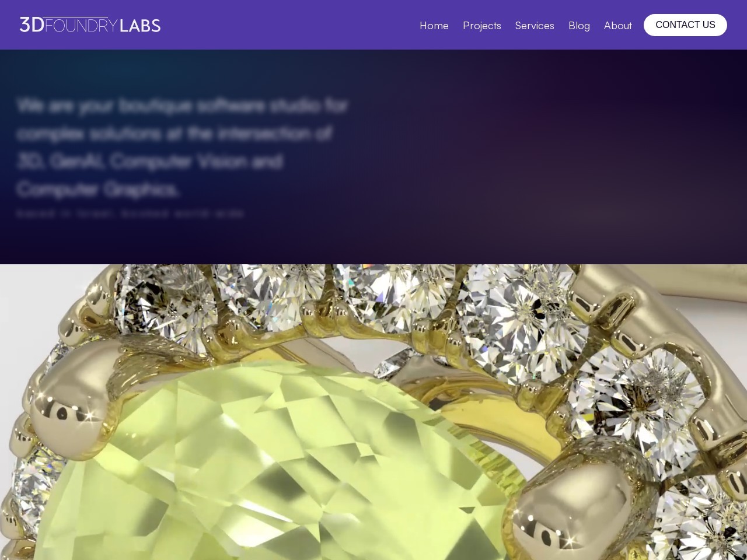Click the "LABS" word in the logo
The width and height of the screenshot is (747, 560).
click(140, 25)
